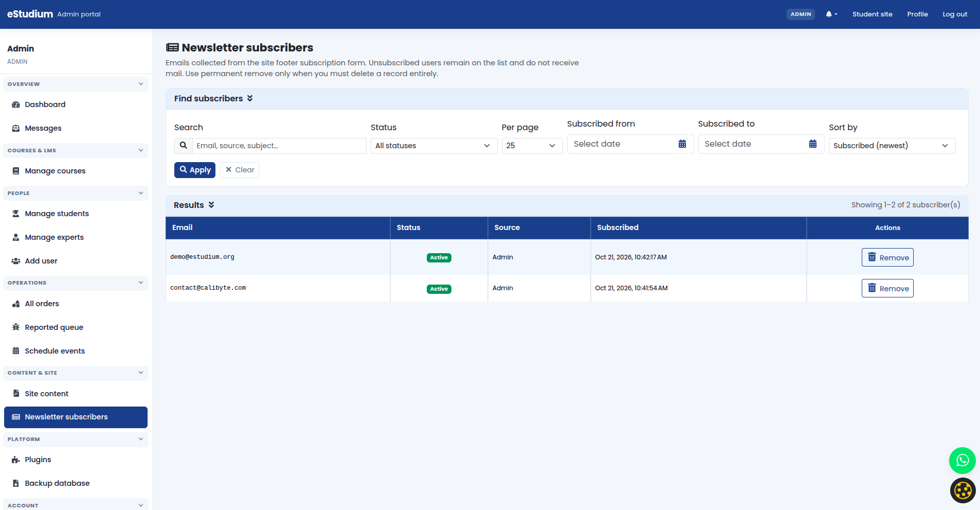Open the cookie settings icon

pyautogui.click(x=963, y=490)
